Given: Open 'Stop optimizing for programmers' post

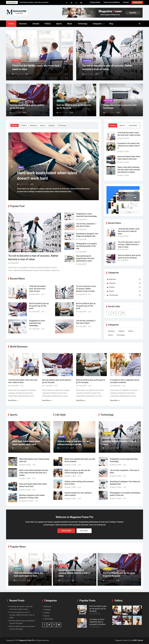Looking at the screenshot, I should click(x=85, y=258).
